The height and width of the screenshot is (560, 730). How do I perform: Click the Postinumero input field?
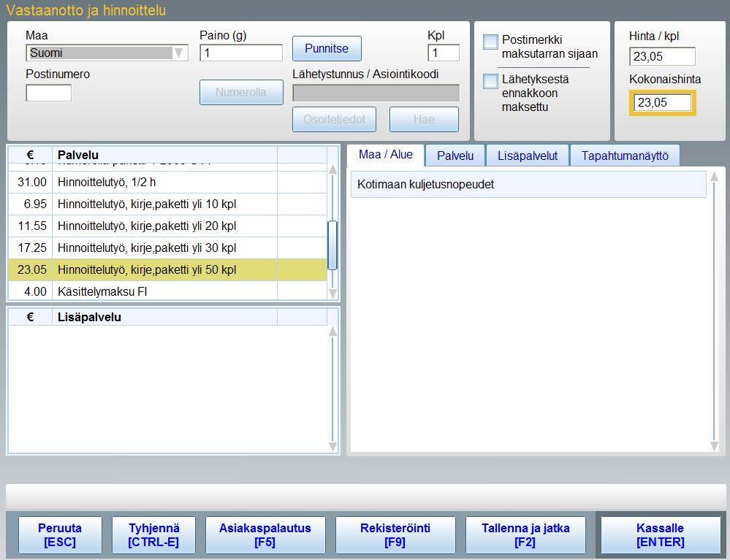(49, 93)
